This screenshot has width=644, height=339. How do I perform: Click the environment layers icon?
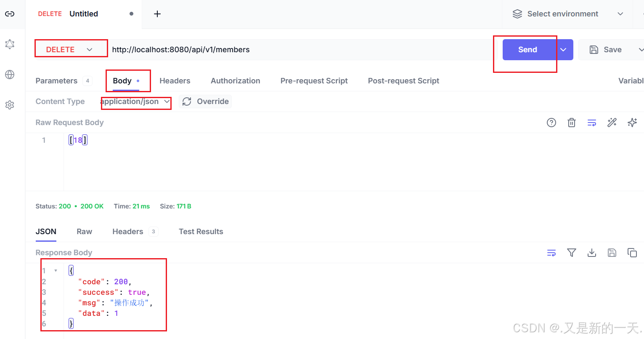tap(517, 14)
